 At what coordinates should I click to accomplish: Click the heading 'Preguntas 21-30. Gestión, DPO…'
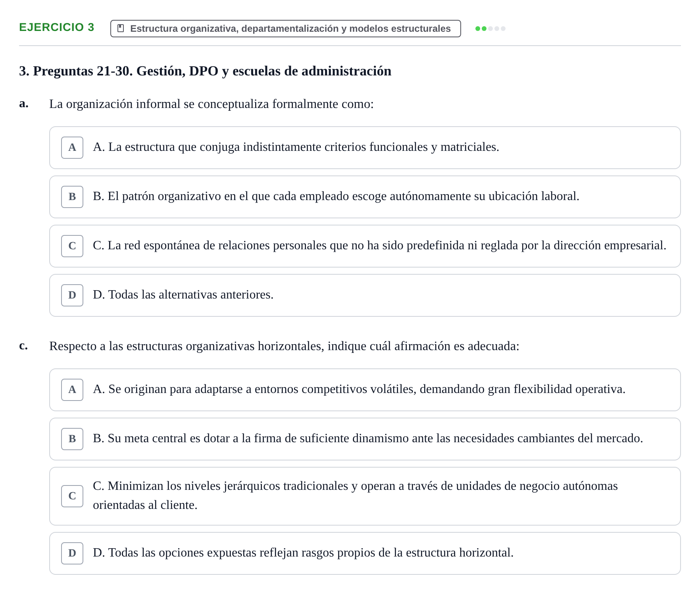point(205,71)
